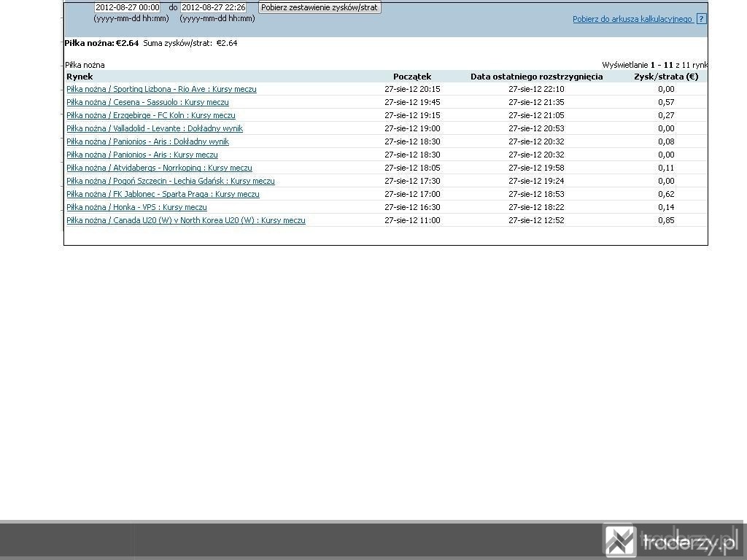747x560 pixels.
Task: Click Data ostatniego rozstrzygnięcia column header
Action: coord(536,77)
